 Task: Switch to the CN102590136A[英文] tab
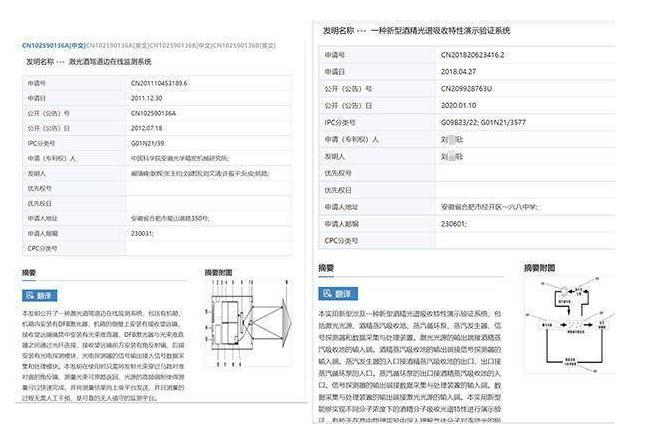coord(117,45)
